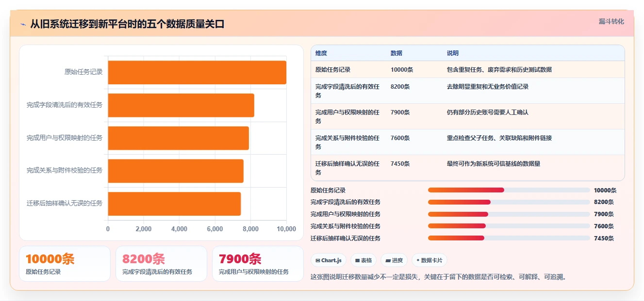Click the 7900条 red data card

coord(258,264)
